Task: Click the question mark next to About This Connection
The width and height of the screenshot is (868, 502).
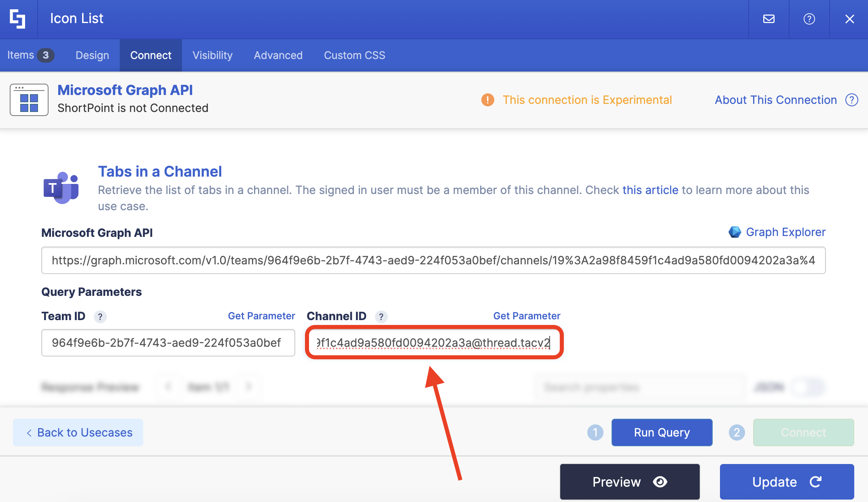Action: coord(851,100)
